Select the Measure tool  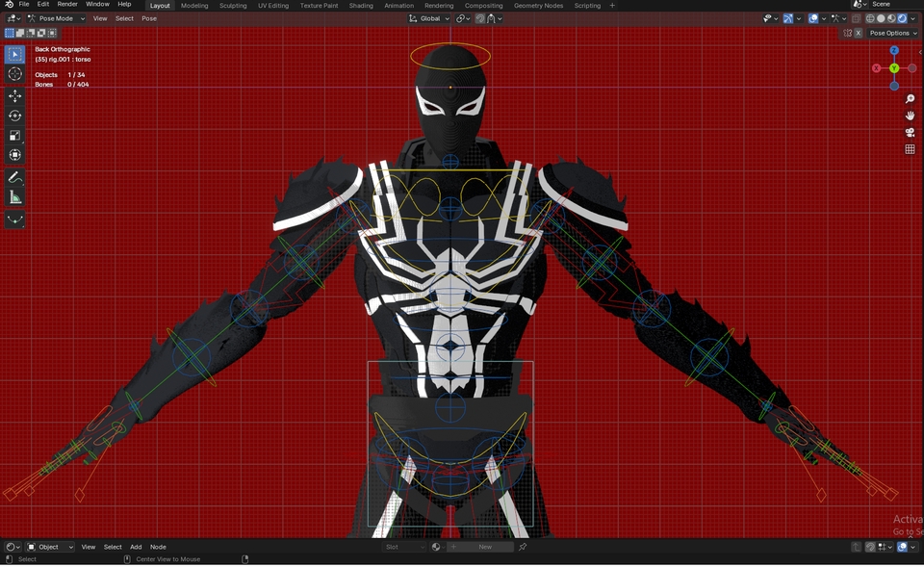[14, 196]
